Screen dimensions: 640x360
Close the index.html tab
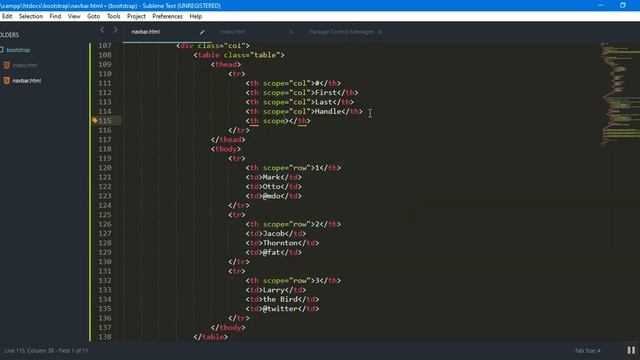291,32
